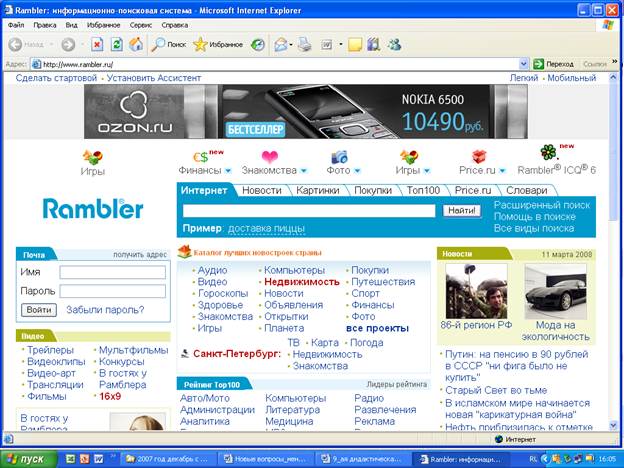Image resolution: width=624 pixels, height=468 pixels.
Task: Switch to 2007 год декабрь taskbar folder
Action: pos(168,459)
